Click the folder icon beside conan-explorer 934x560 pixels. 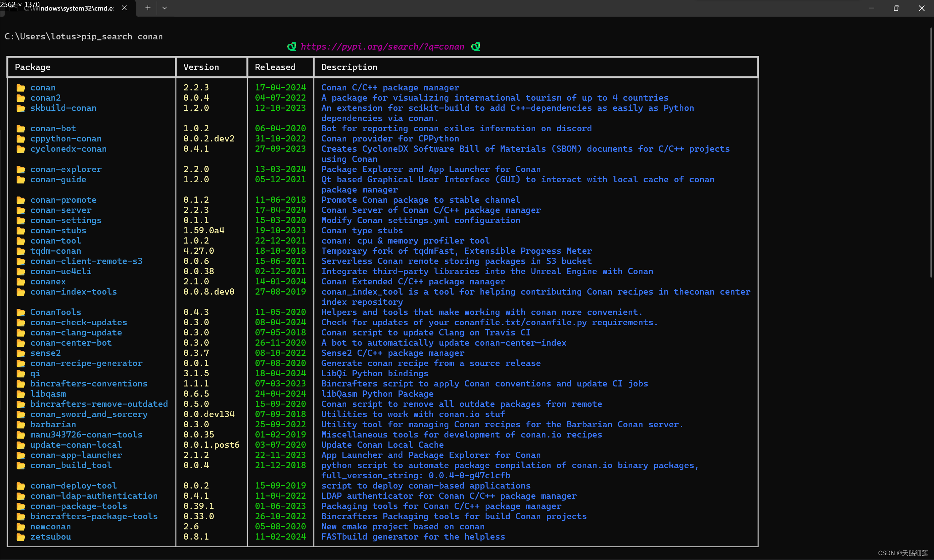pos(21,170)
